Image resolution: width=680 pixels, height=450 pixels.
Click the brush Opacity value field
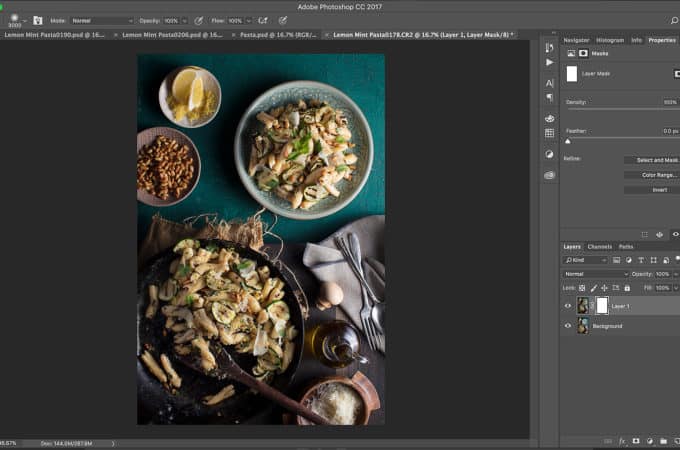171,21
